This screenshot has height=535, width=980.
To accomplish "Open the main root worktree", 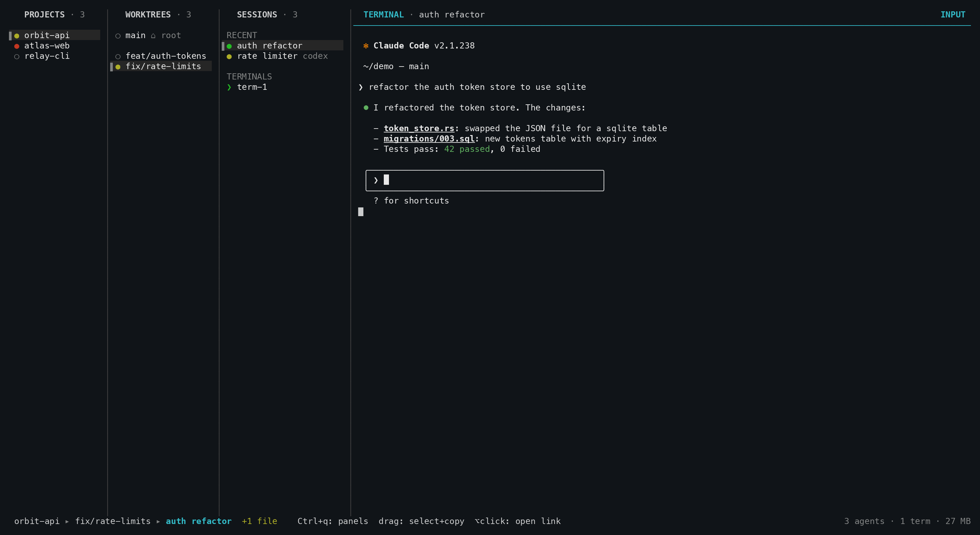I will pos(161,35).
